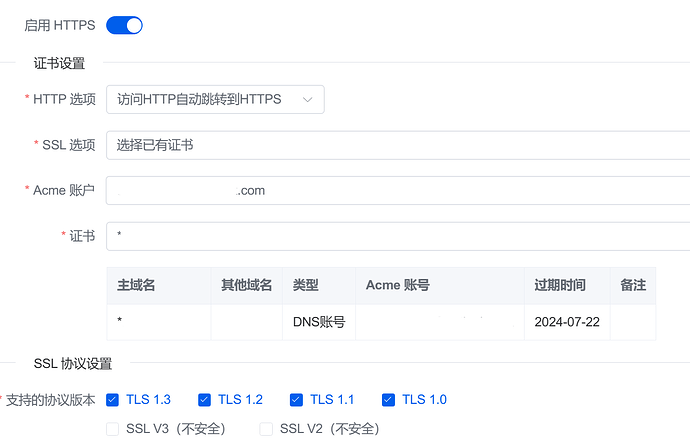Viewport: 690px width, 444px height.
Task: Click the SSL 协议设置 section heading
Action: click(x=73, y=363)
